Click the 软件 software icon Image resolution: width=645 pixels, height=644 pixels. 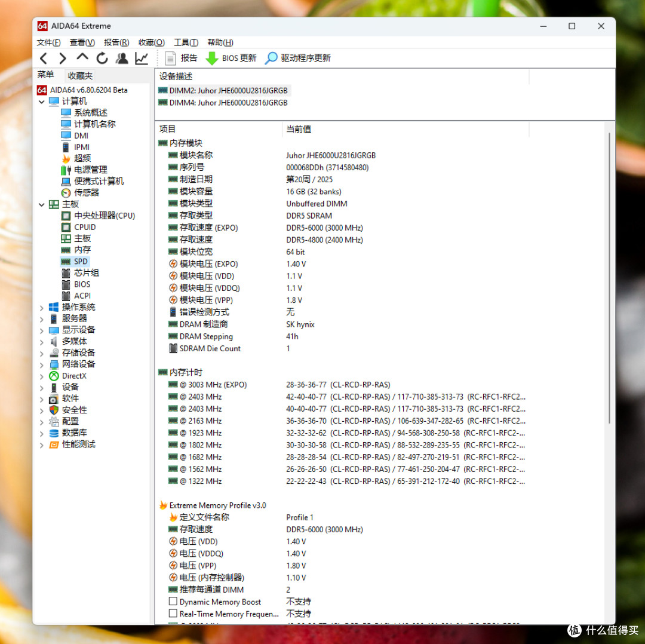pyautogui.click(x=54, y=398)
